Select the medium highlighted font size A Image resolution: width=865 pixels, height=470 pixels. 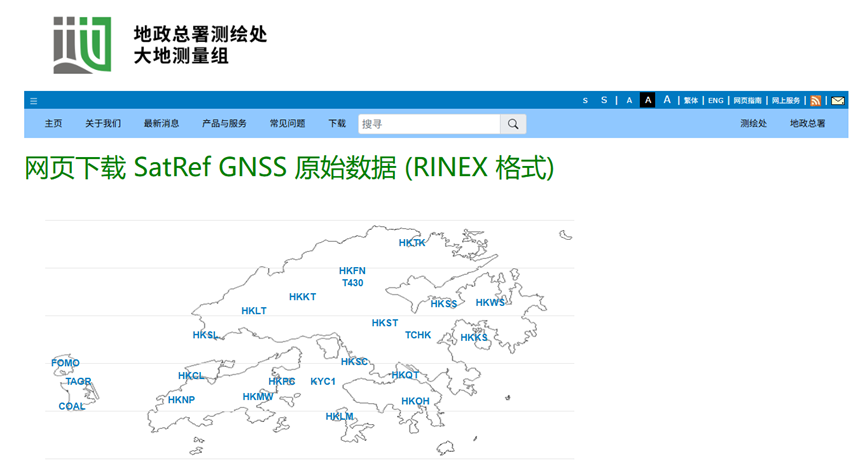[648, 100]
